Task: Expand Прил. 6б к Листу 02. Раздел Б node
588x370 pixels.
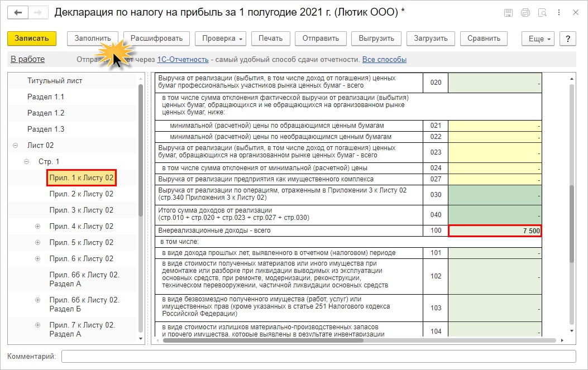Action: 37,300
